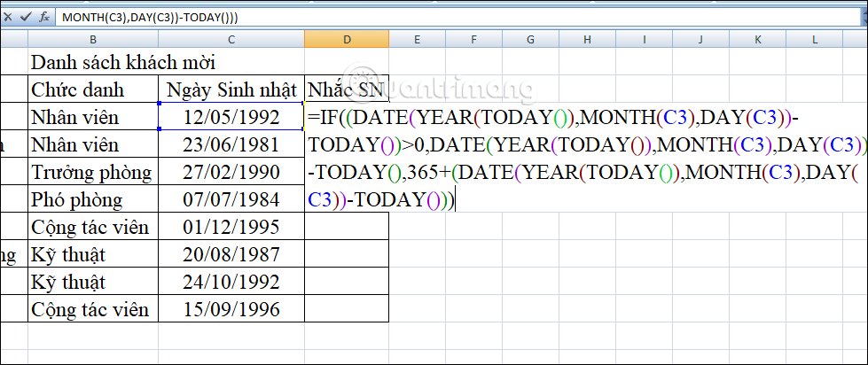Viewport: 868px width, 365px height.
Task: Select the 'Chức danh' header cell
Action: 92,89
